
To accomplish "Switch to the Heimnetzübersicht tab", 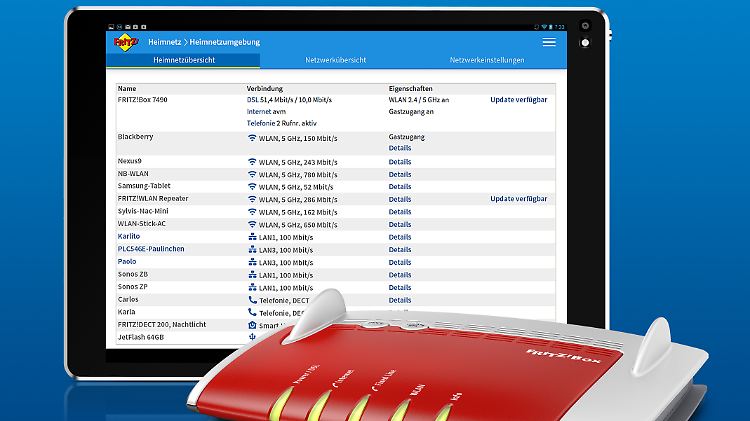I will click(x=184, y=60).
